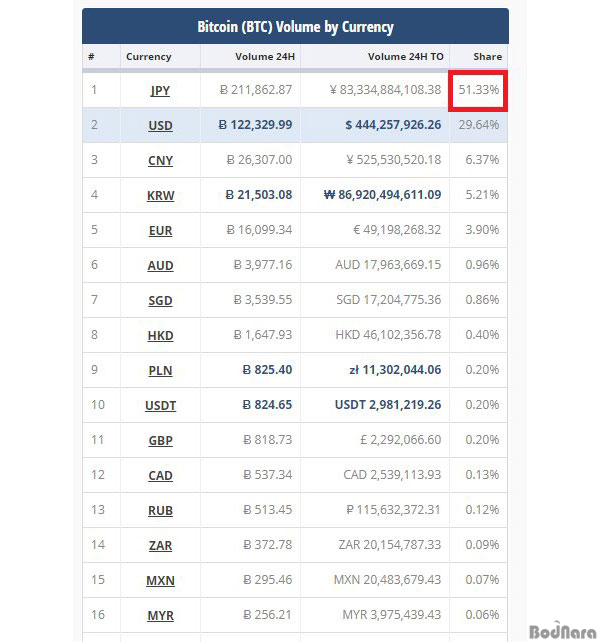
Task: Sort by the Volume 24H column header
Action: coord(265,57)
